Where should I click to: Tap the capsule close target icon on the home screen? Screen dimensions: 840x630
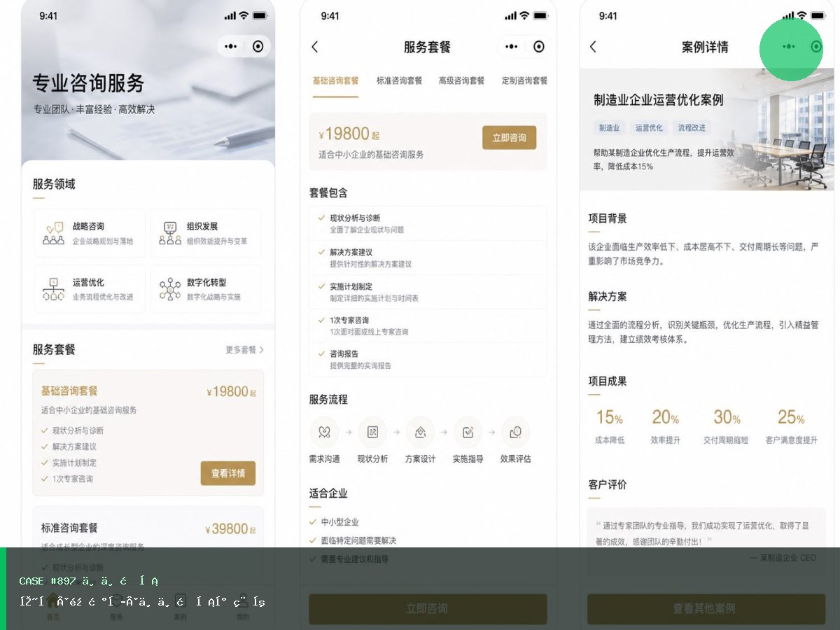coord(258,46)
